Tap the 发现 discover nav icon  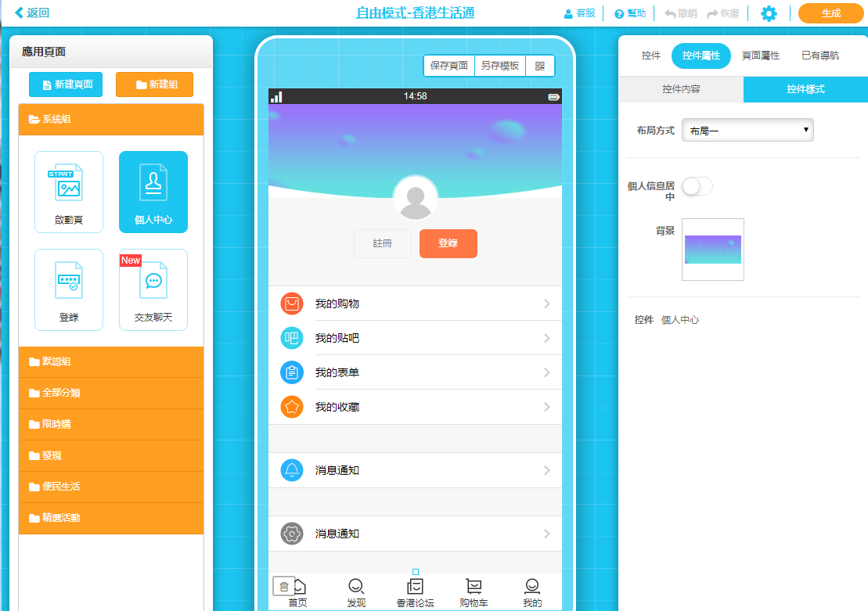click(356, 586)
